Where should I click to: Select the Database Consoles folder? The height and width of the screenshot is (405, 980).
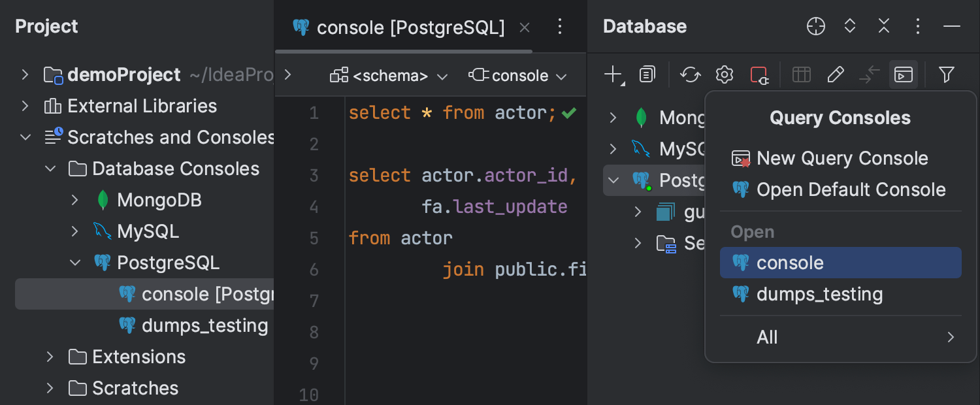pos(164,169)
